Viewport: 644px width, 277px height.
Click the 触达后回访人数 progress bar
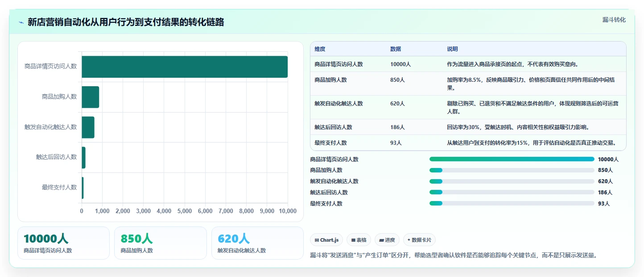click(512, 192)
